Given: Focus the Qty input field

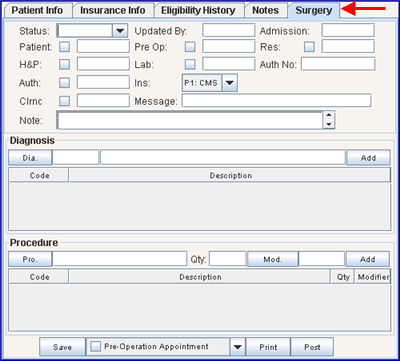Looking at the screenshot, I should [x=228, y=259].
